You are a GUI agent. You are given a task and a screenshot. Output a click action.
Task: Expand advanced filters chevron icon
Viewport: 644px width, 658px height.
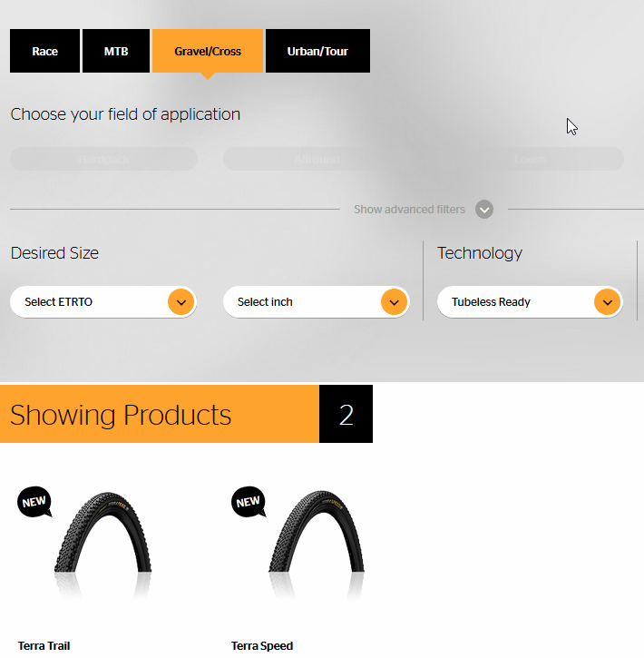coord(484,210)
